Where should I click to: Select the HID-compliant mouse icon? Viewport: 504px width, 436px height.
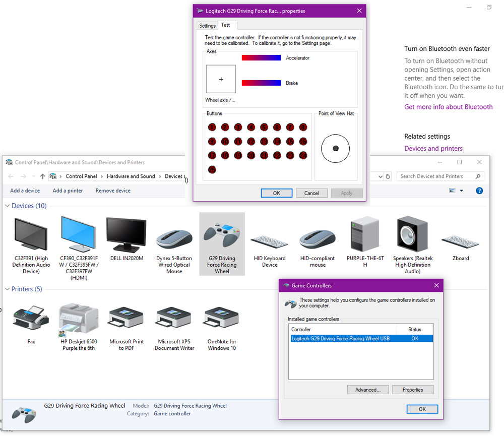point(318,239)
